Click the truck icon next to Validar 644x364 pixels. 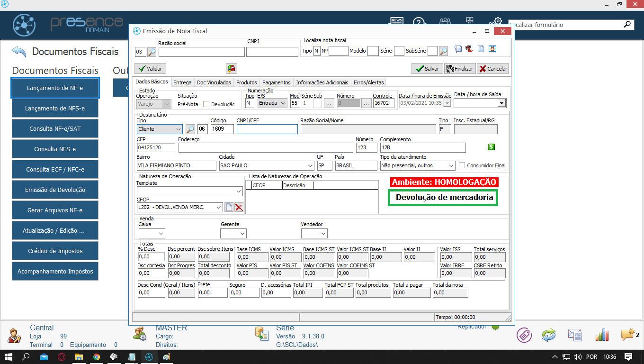tap(232, 68)
